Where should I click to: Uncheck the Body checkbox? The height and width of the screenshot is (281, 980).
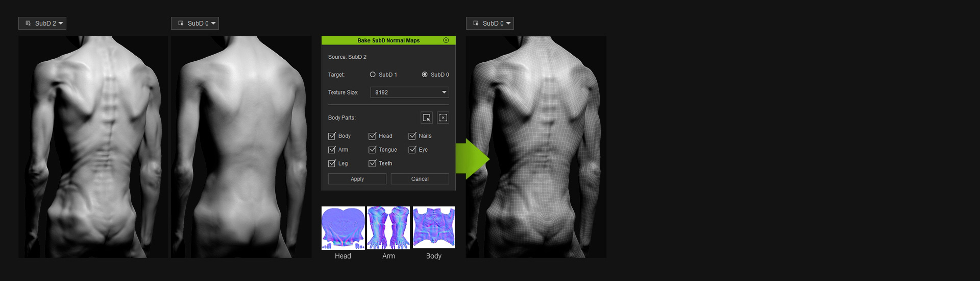pos(332,136)
